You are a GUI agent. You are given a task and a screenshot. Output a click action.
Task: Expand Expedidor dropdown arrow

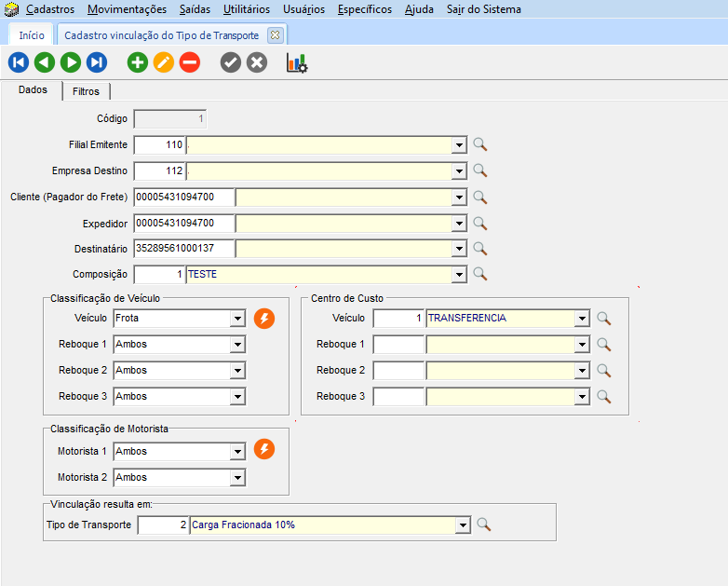(x=459, y=224)
